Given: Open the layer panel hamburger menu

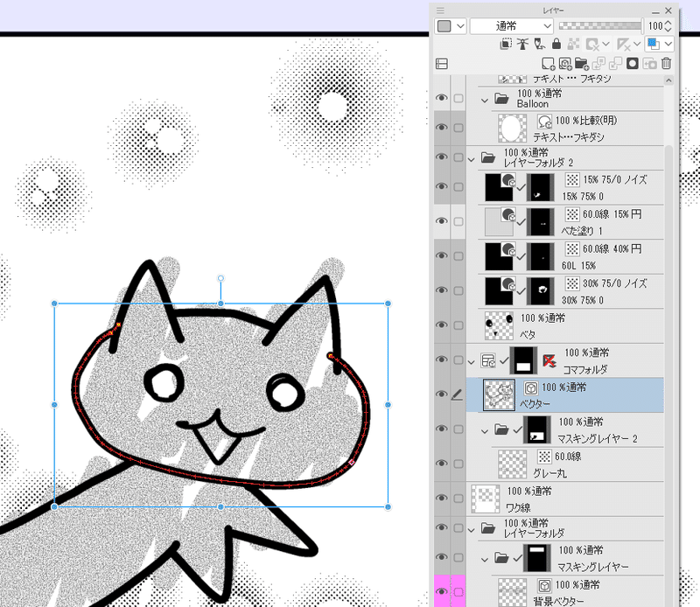Looking at the screenshot, I should (441, 10).
